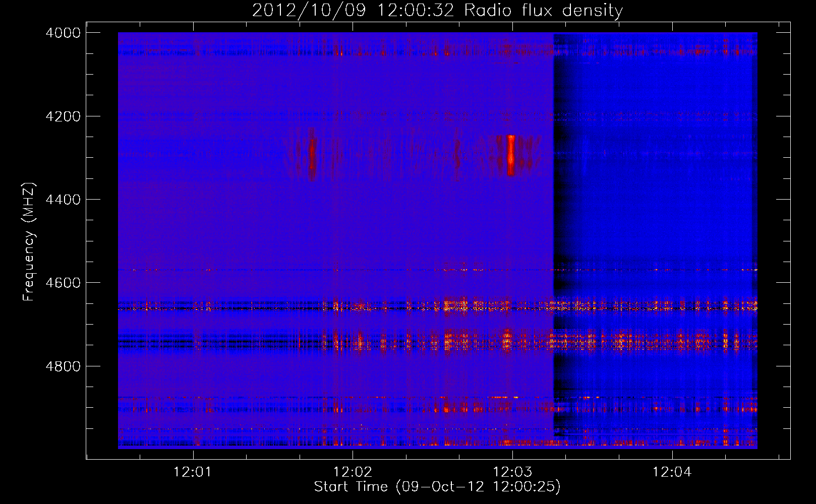
Task: Click the '4600' frequency axis label
Action: [63, 283]
